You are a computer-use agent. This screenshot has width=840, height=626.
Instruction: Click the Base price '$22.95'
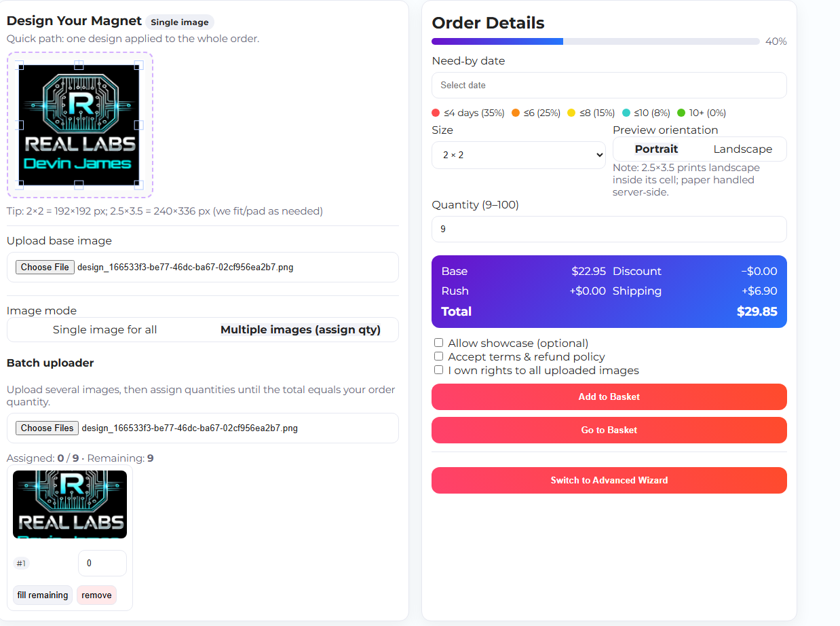click(x=589, y=272)
